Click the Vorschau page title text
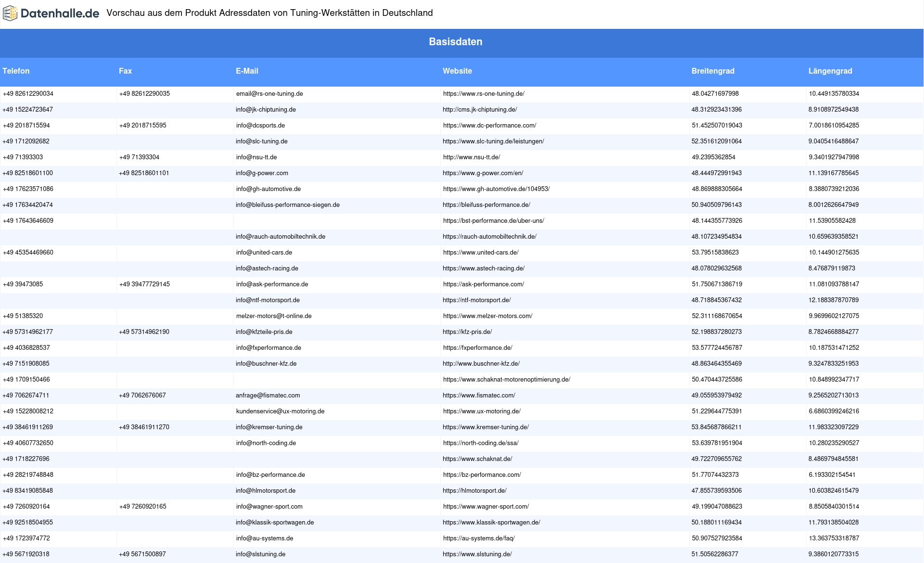 (x=269, y=13)
